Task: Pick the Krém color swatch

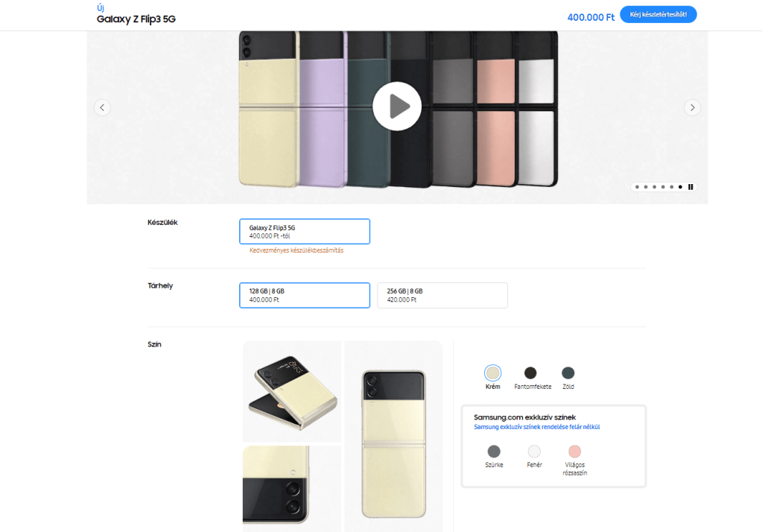Action: (492, 373)
